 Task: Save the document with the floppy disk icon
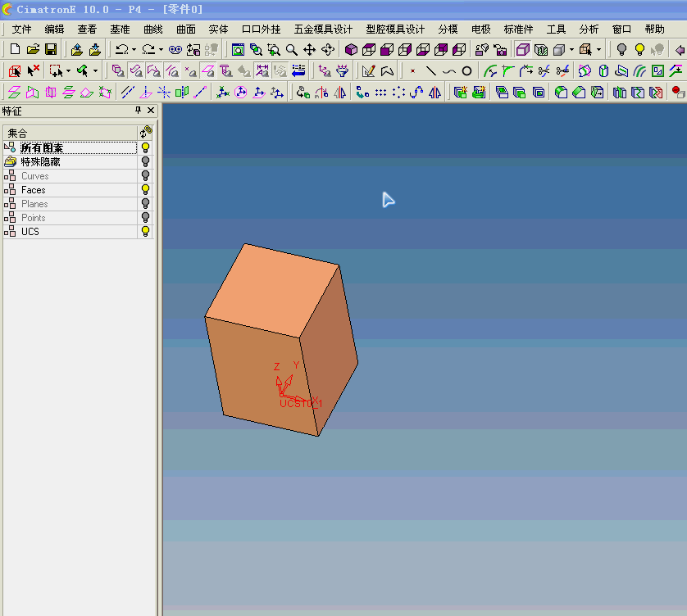click(x=51, y=49)
